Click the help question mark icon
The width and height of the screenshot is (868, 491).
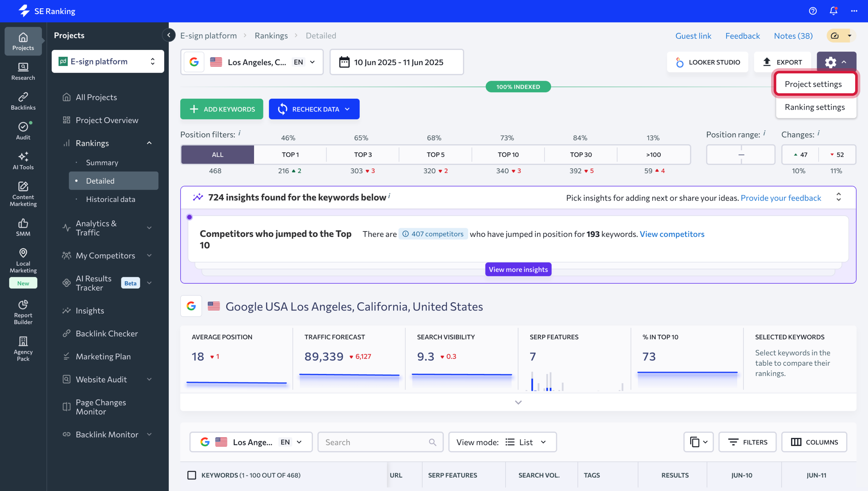[813, 11]
